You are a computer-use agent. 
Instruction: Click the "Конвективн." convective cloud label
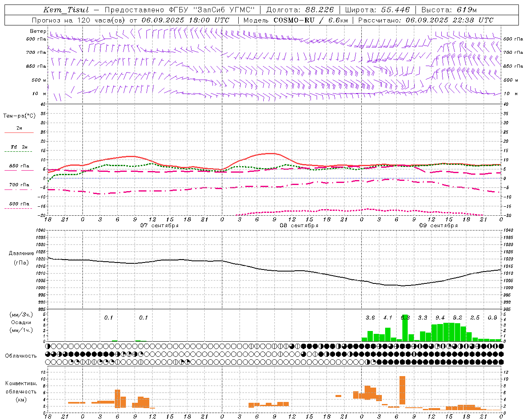[x=21, y=383]
